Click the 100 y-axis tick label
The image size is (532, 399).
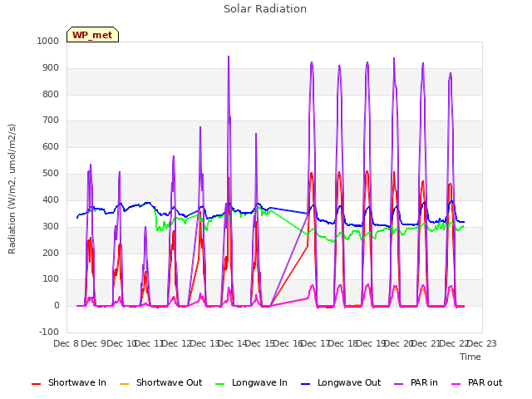click(51, 279)
